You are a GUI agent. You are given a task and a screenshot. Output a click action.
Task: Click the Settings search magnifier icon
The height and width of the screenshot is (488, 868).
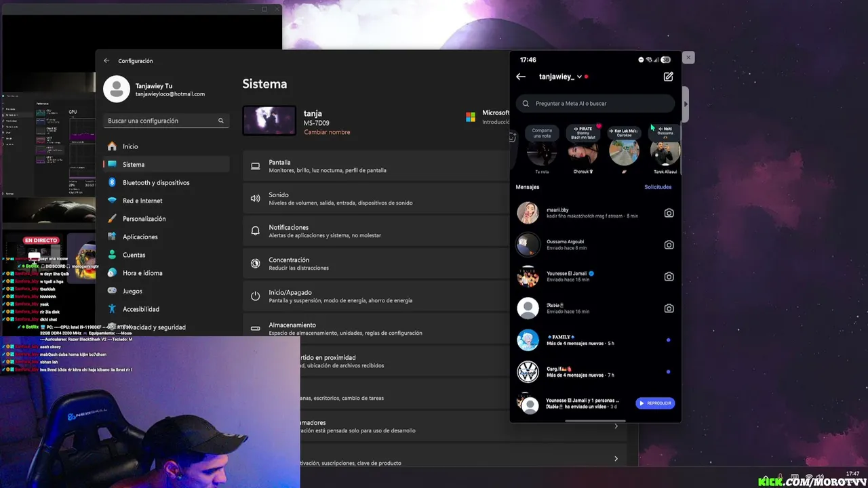220,121
